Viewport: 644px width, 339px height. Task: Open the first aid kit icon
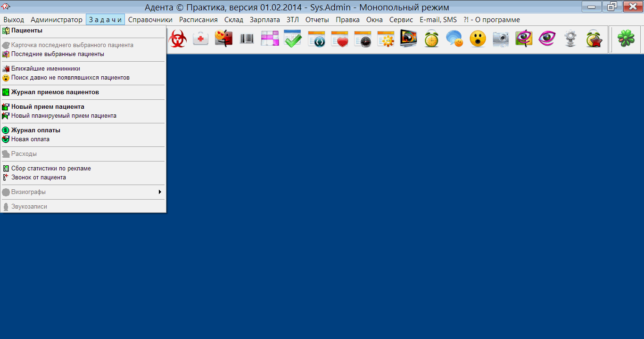point(201,39)
